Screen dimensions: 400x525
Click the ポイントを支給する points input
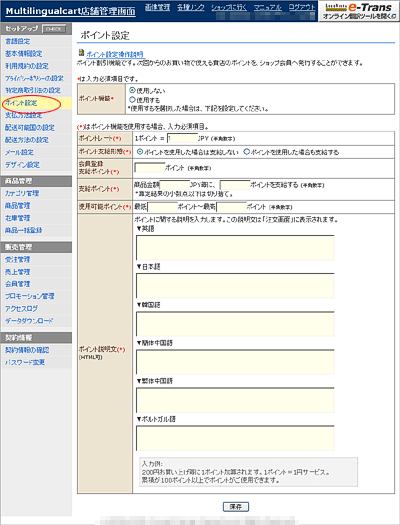235,184
